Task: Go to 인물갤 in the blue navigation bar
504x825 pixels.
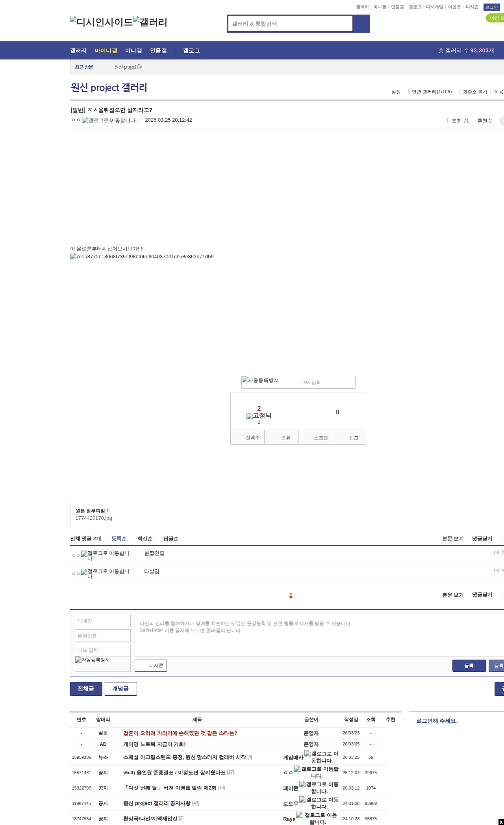Action: point(158,51)
